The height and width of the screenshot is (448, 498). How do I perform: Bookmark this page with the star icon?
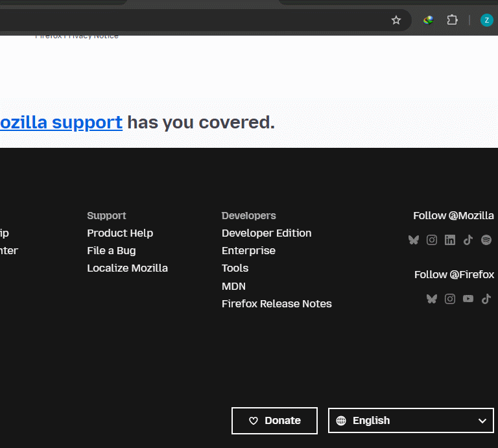396,20
